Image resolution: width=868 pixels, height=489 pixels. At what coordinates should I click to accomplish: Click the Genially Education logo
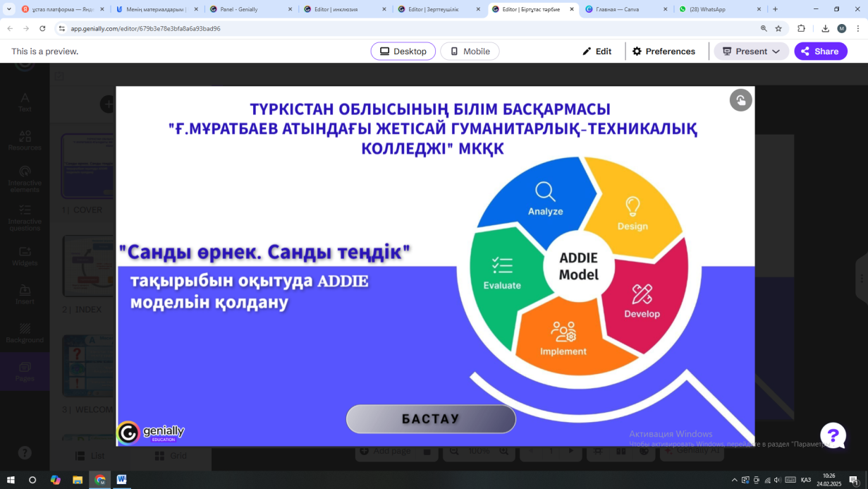[x=151, y=433]
